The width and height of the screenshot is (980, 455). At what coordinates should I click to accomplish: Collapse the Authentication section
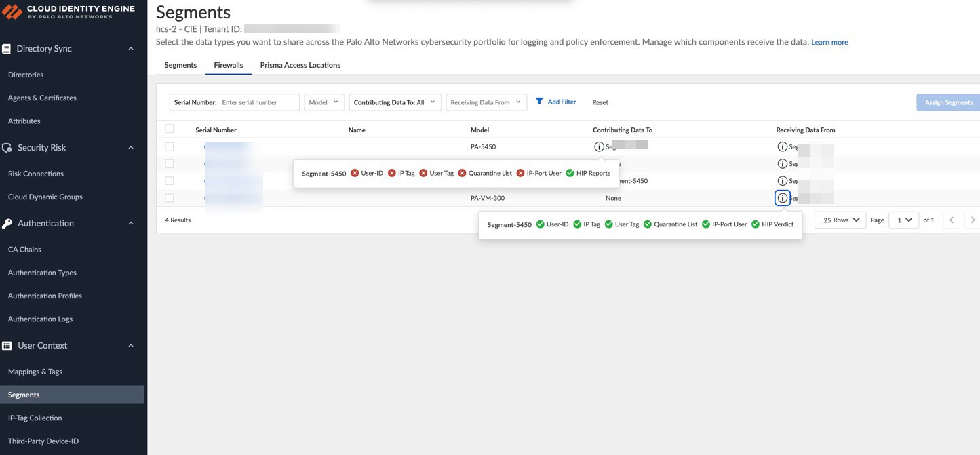pos(131,223)
